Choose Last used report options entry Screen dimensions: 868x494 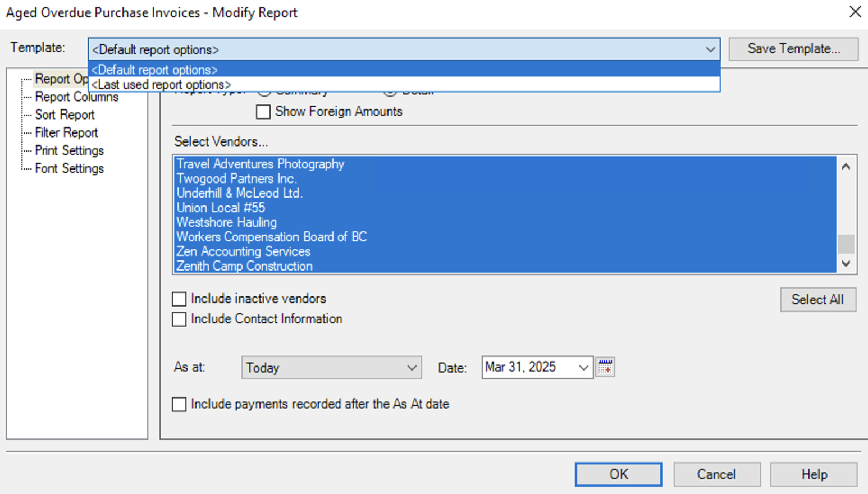[161, 85]
